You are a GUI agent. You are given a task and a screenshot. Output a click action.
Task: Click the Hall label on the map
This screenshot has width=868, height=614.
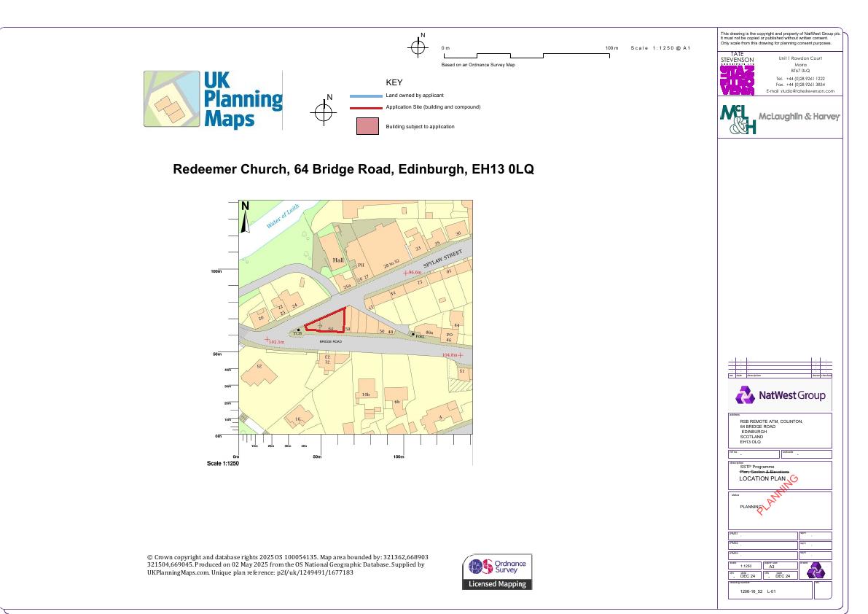point(338,260)
